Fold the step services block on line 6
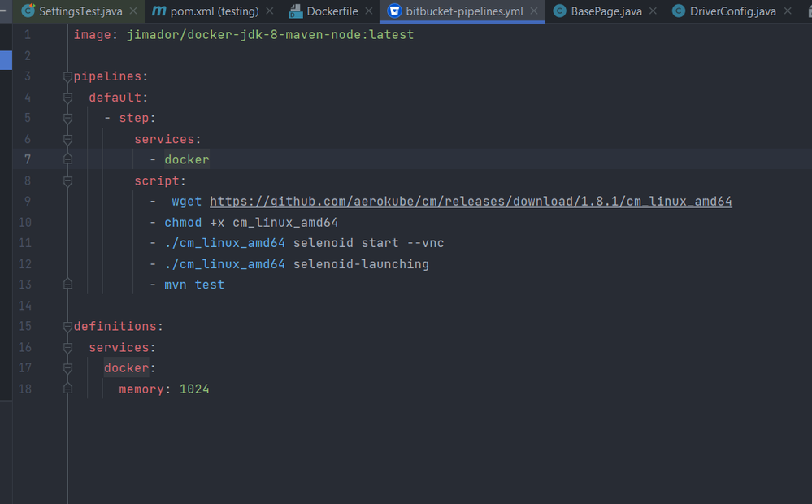Viewport: 812px width, 504px height. click(67, 140)
